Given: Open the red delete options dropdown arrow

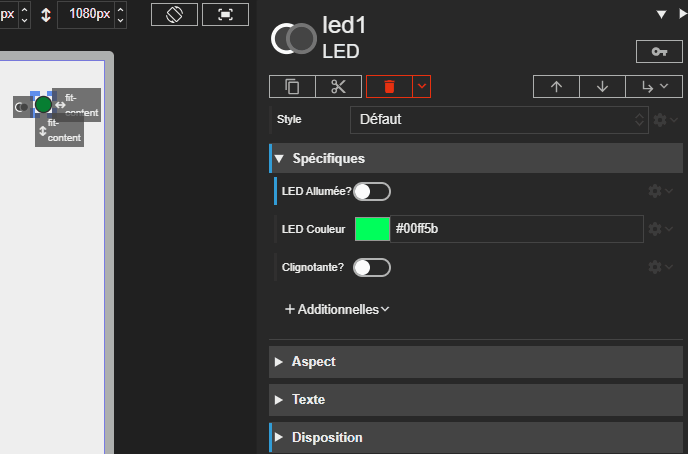Looking at the screenshot, I should click(x=422, y=86).
